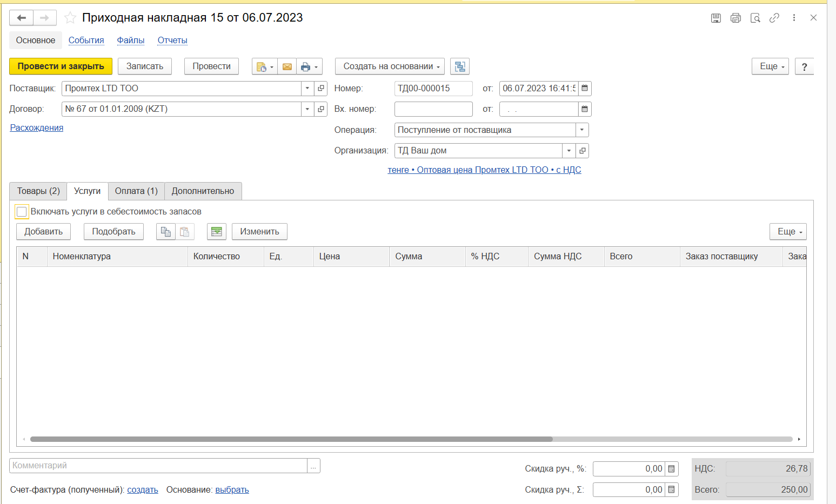The height and width of the screenshot is (504, 836).
Task: Click the Добавить button
Action: [x=44, y=232]
